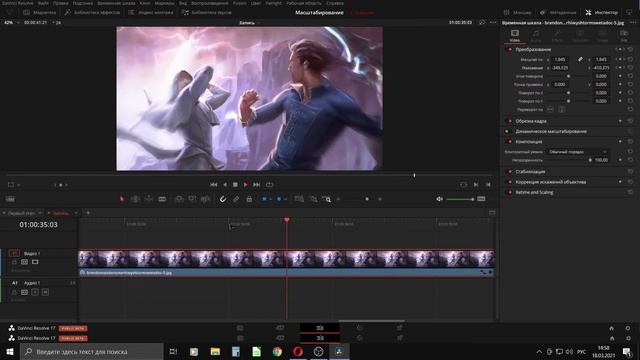This screenshot has width=640, height=360.
Task: Switch to Inspector Audio tab
Action: (x=536, y=36)
